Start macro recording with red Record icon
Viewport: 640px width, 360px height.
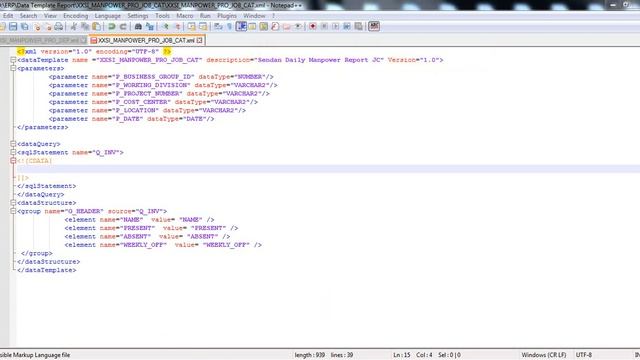tap(313, 27)
